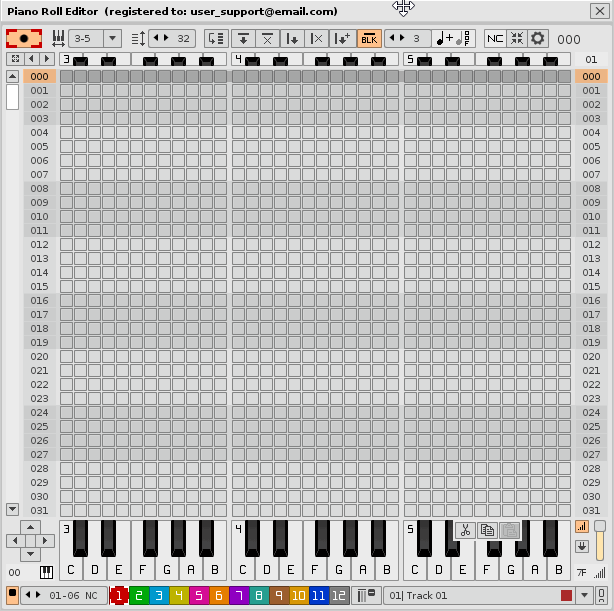
Task: Open the Track 01 dropdown arrow
Action: [x=586, y=596]
